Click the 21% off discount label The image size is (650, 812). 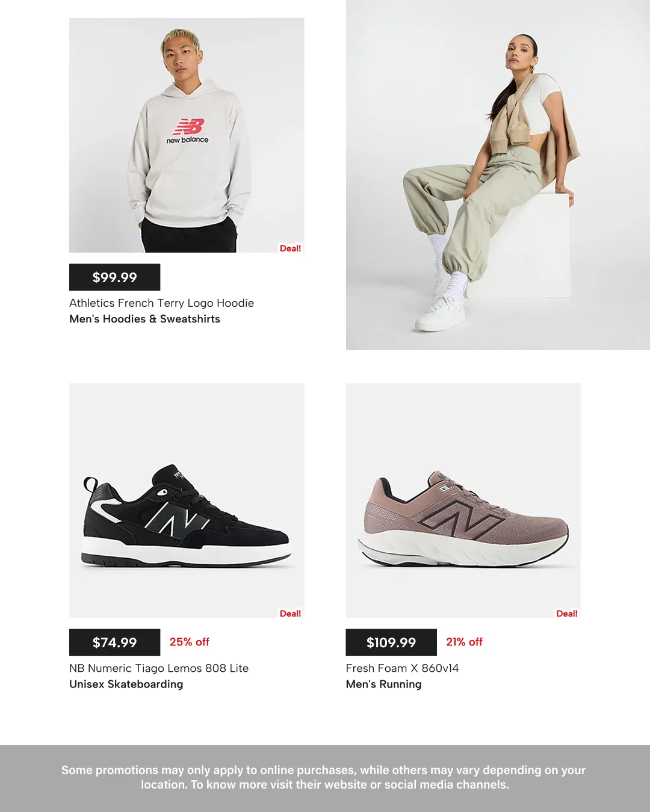[464, 642]
